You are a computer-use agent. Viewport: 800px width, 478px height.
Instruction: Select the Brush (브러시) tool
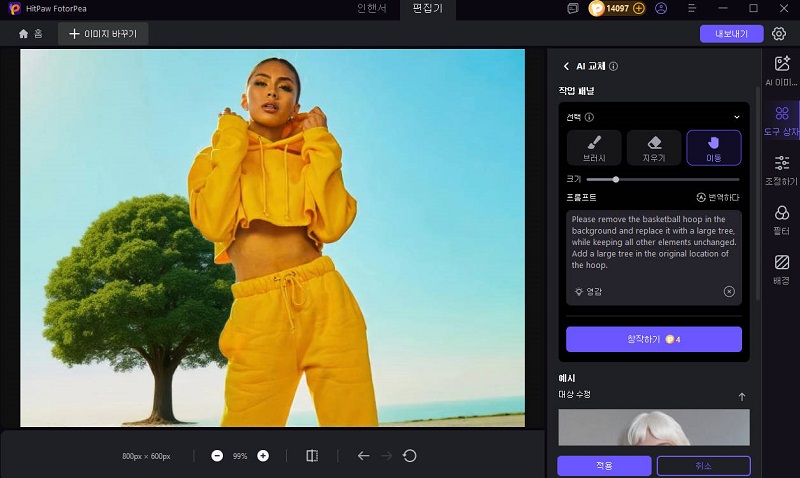(594, 147)
